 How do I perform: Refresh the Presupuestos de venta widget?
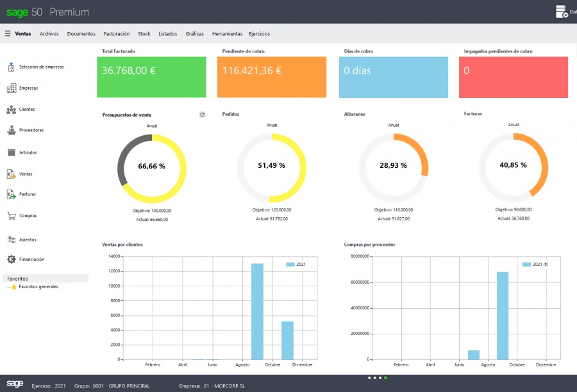(x=202, y=114)
